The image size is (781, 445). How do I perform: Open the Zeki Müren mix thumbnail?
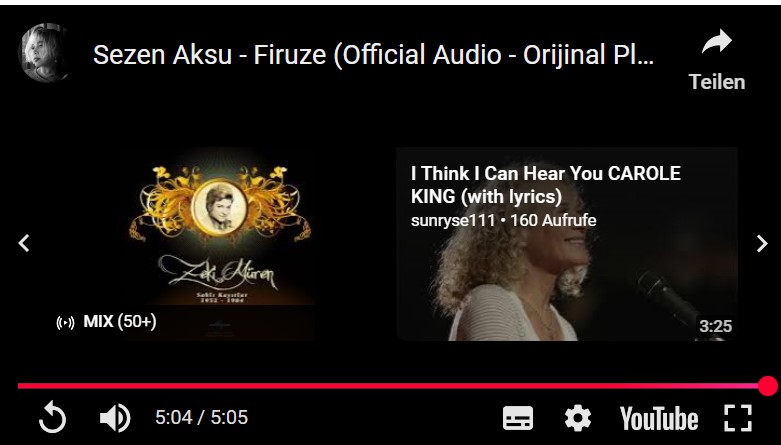(x=220, y=243)
